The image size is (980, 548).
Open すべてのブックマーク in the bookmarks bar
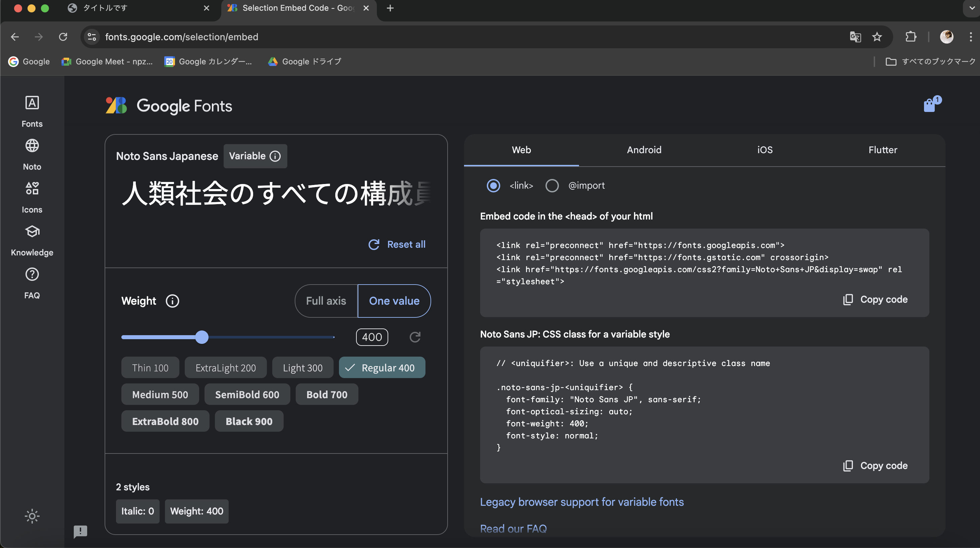930,61
